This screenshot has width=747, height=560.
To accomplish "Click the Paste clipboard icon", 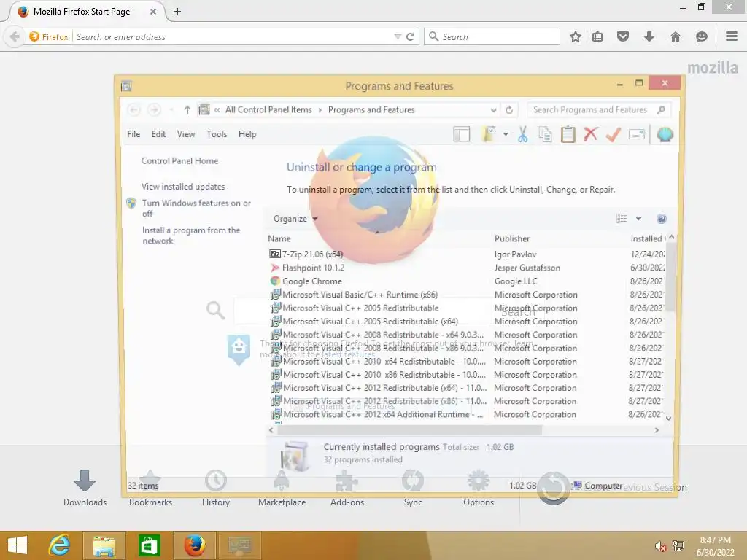I will click(568, 134).
